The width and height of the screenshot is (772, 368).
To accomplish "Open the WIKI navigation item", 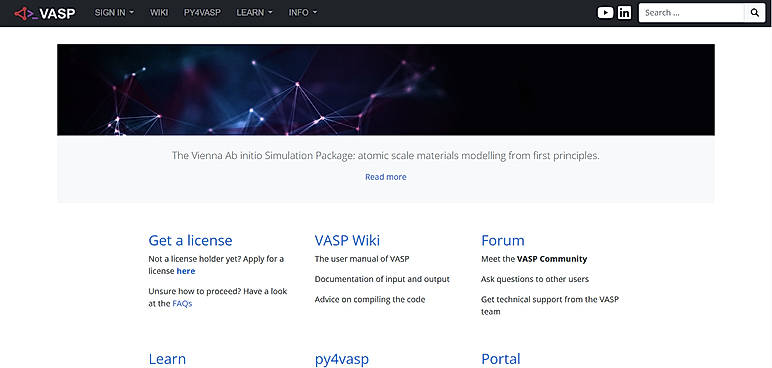I will (159, 13).
